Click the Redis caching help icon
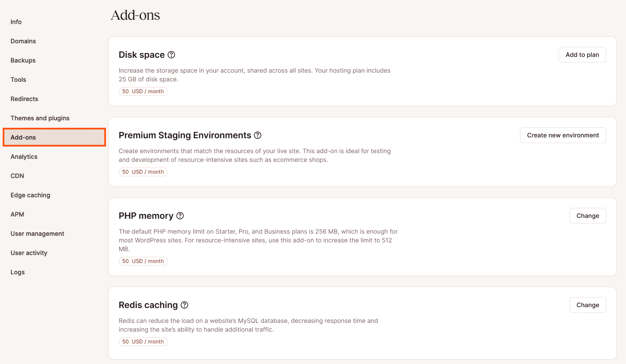The image size is (626, 364). pos(184,305)
